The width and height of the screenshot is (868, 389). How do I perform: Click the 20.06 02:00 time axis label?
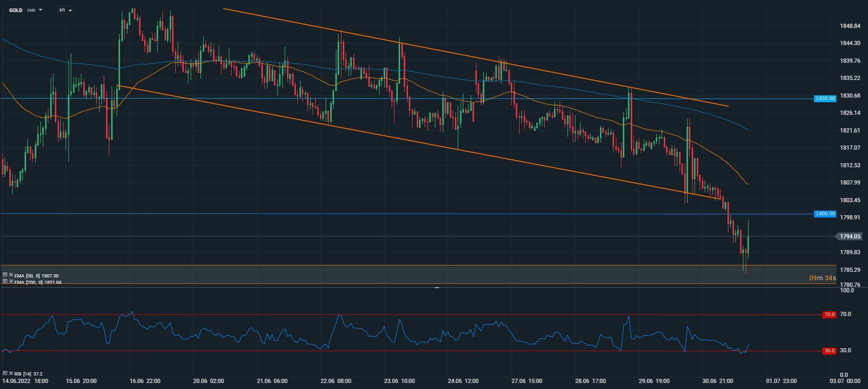coord(209,381)
